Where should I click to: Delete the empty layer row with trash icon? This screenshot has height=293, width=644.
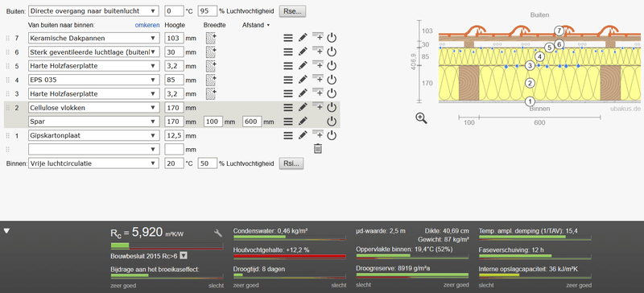(317, 149)
